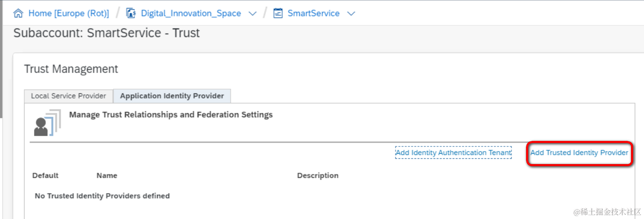
Task: Click the subaccount icon beside SmartService
Action: (x=278, y=13)
